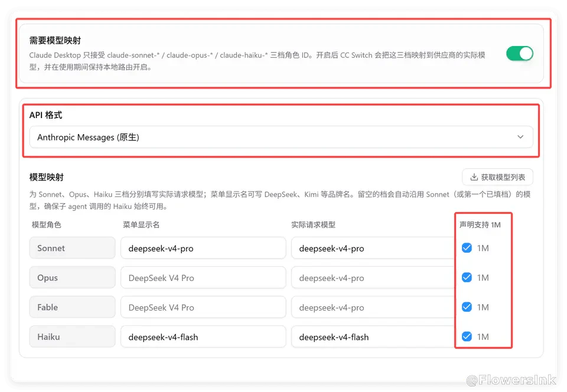Viewport: 567px width, 392px height.
Task: Toggle the 需要模型映射 switch off
Action: (520, 54)
